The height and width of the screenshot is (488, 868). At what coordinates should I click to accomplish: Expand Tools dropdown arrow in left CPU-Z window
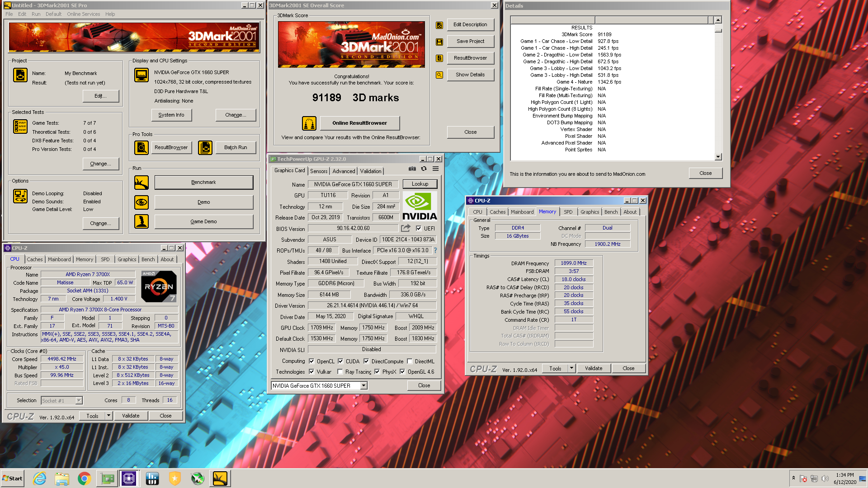click(108, 416)
